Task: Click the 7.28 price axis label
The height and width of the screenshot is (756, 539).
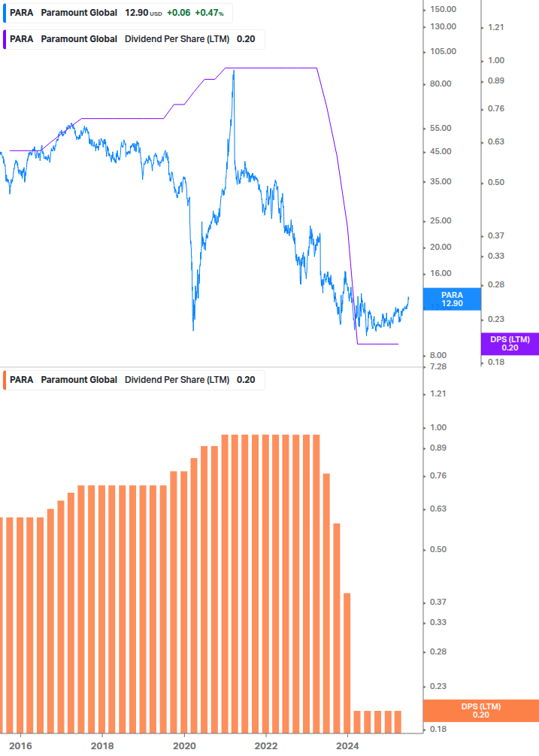Action: pyautogui.click(x=438, y=367)
